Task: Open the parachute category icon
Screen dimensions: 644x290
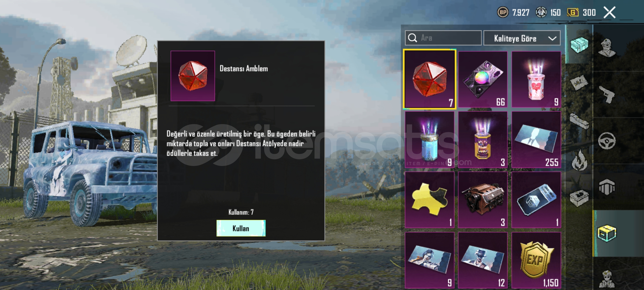Action: (607, 187)
